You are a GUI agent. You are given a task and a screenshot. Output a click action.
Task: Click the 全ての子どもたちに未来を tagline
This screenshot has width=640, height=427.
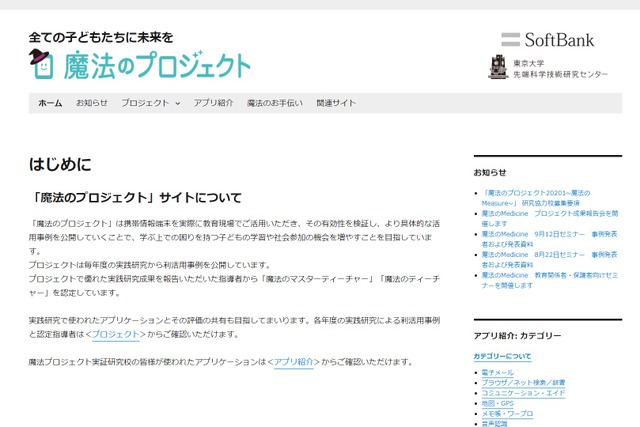click(x=101, y=38)
